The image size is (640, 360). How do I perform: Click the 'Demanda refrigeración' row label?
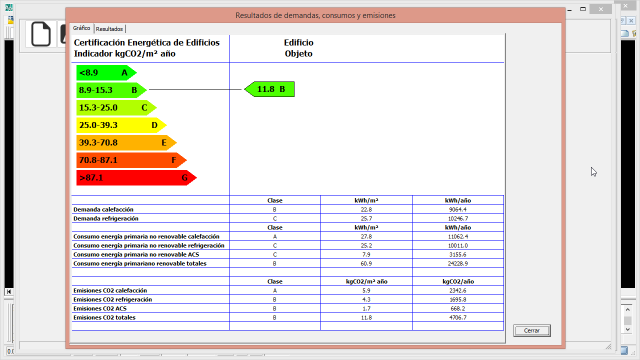[106, 218]
